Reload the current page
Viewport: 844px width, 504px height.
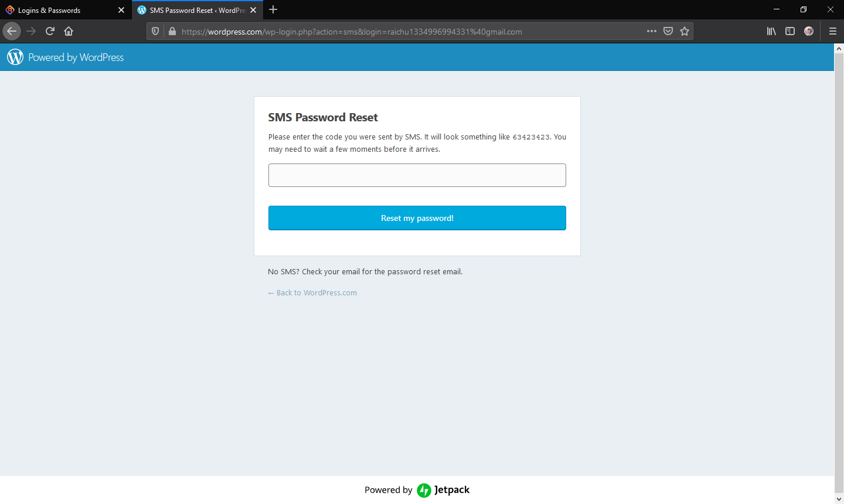(50, 31)
